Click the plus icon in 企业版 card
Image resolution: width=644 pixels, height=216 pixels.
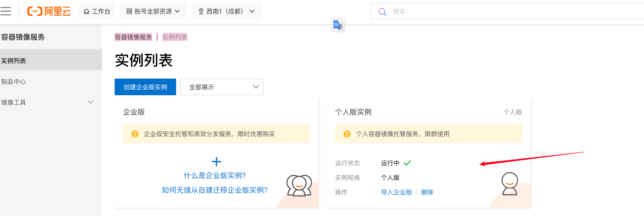click(216, 162)
